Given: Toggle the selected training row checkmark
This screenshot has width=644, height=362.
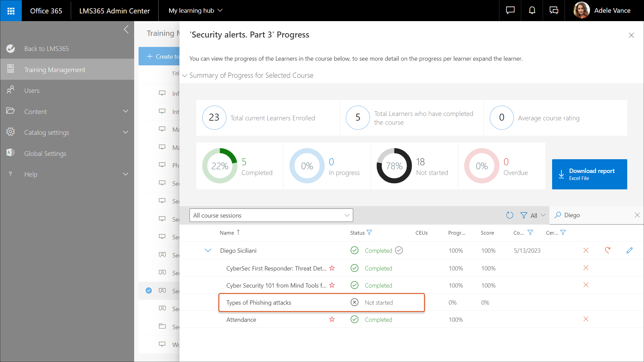Looking at the screenshot, I should 149,291.
